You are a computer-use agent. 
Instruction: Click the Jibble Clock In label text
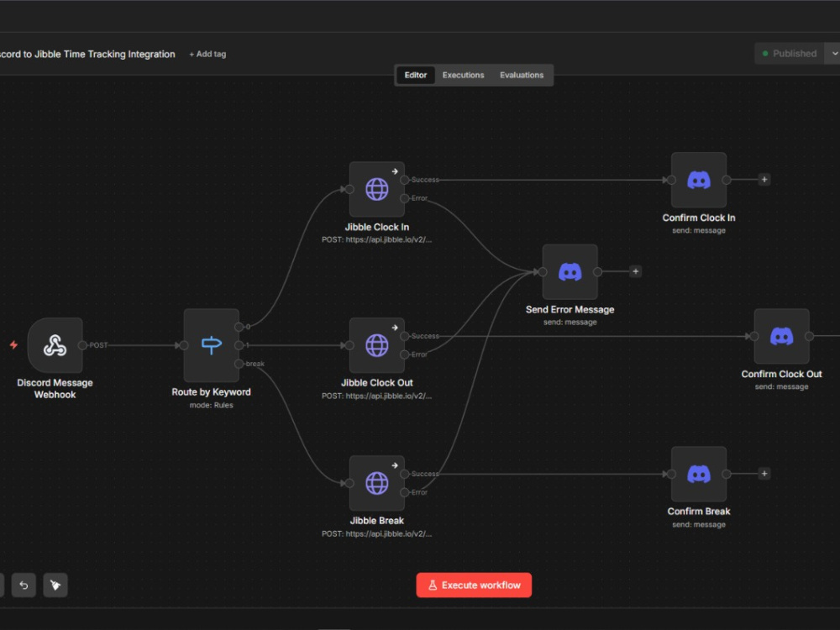(x=376, y=227)
